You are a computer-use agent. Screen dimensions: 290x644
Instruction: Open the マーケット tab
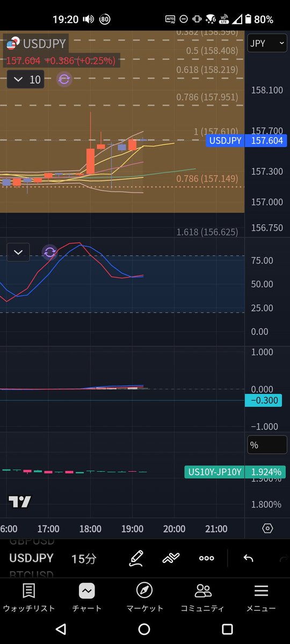[x=144, y=597]
